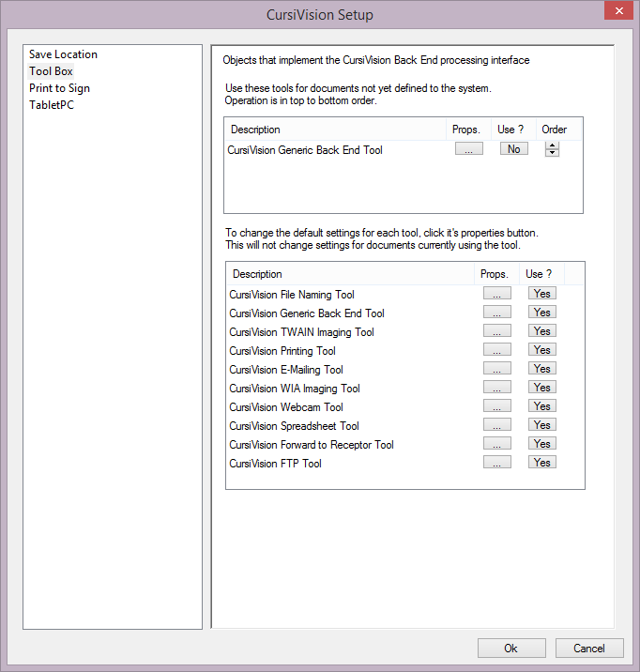
Task: Toggle Use for top Generic Back End Tool
Action: (513, 148)
